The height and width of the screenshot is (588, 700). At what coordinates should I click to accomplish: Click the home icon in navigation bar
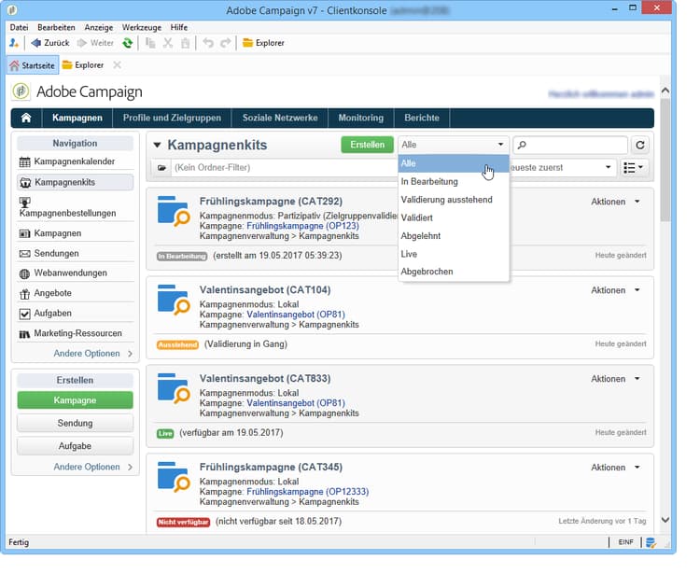(26, 118)
